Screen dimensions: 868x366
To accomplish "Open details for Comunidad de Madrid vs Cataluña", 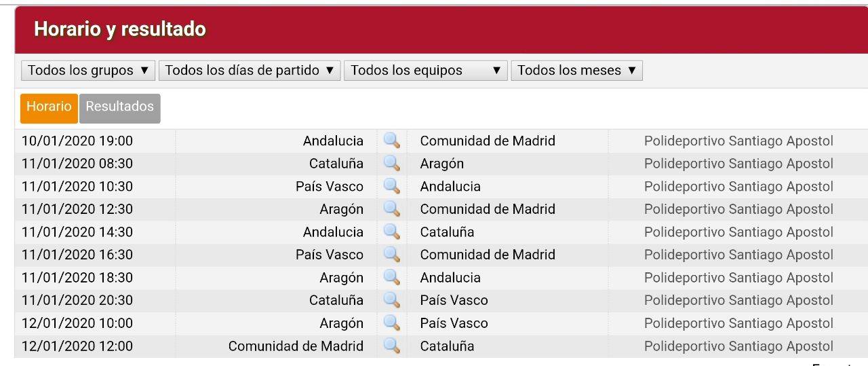I will point(391,346).
